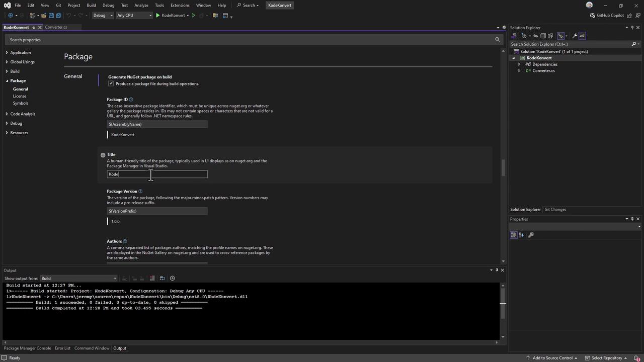This screenshot has width=644, height=362.
Task: Open the File menu
Action: [x=18, y=5]
